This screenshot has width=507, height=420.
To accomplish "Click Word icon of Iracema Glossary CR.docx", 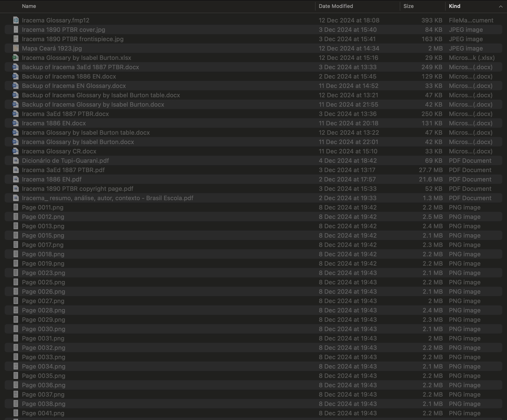I will 16,151.
